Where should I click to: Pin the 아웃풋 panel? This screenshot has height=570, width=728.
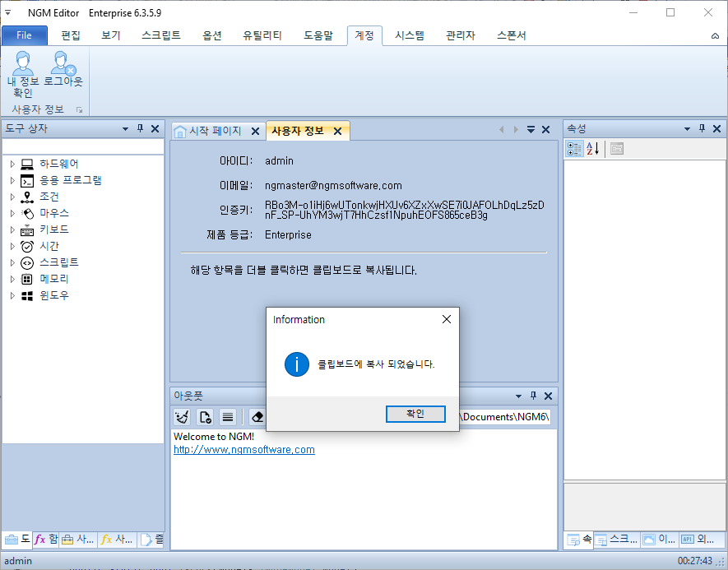tap(533, 396)
